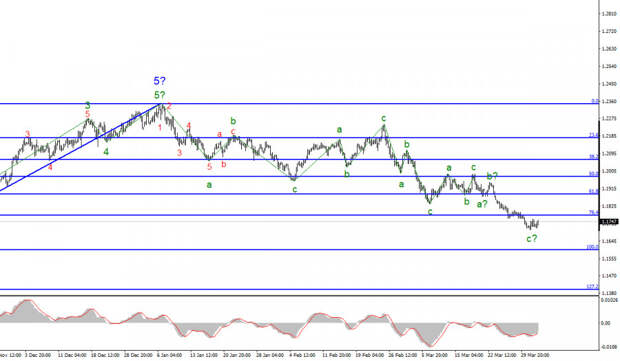This screenshot has height=361, width=620.
Task: Click the '28 Dec 20:00' date label
Action: pyautogui.click(x=138, y=355)
